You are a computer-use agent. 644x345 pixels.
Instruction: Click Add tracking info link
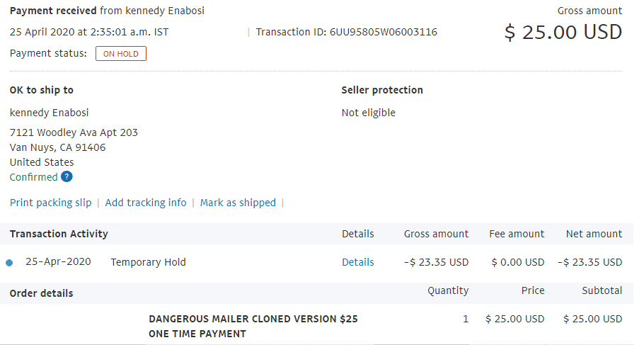[146, 203]
